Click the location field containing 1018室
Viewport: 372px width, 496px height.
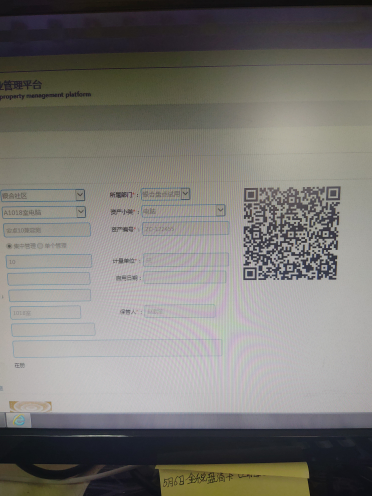(45, 313)
